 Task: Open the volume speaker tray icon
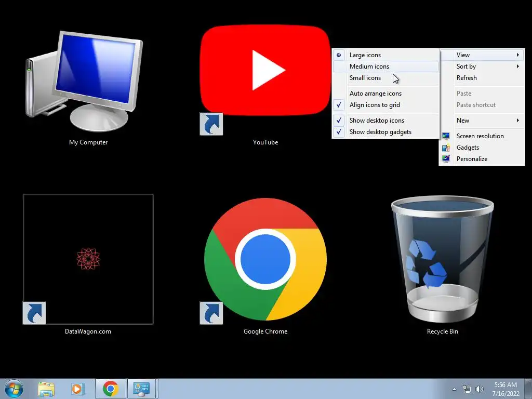[x=480, y=389]
